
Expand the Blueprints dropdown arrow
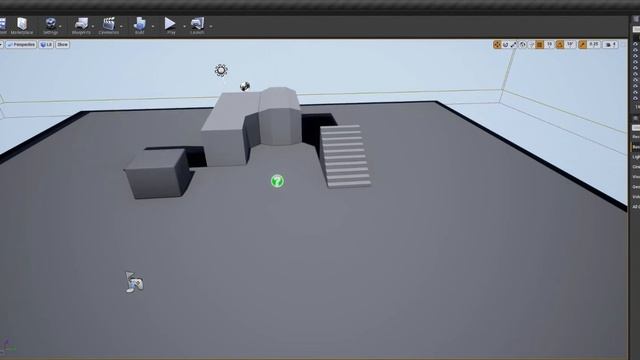click(93, 27)
